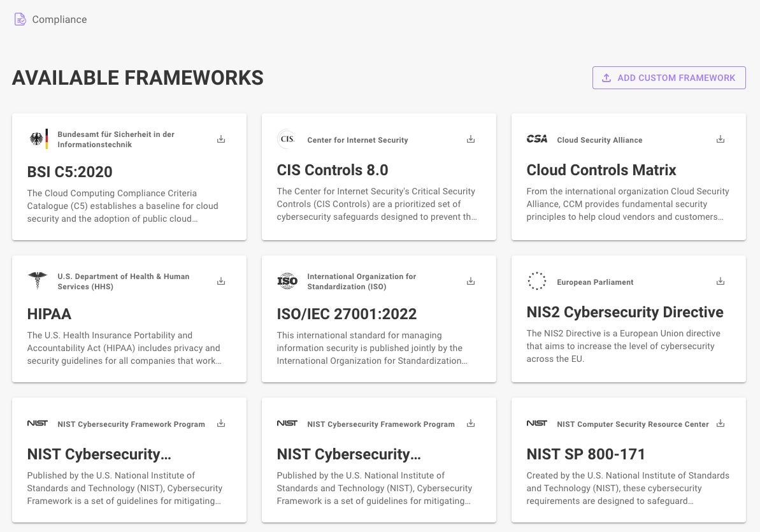Click the 'European Parliament' label
Screen dimensions: 760x532
[595, 282]
